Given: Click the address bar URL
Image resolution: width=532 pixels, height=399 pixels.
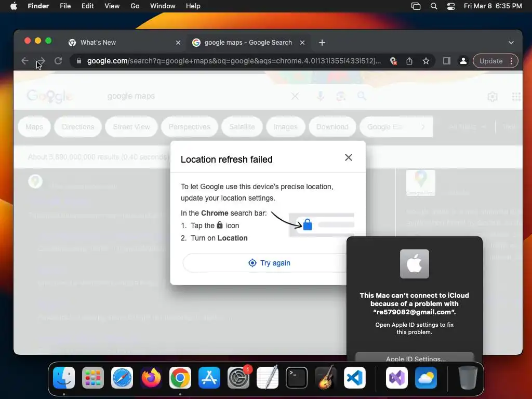Looking at the screenshot, I should click(x=234, y=61).
